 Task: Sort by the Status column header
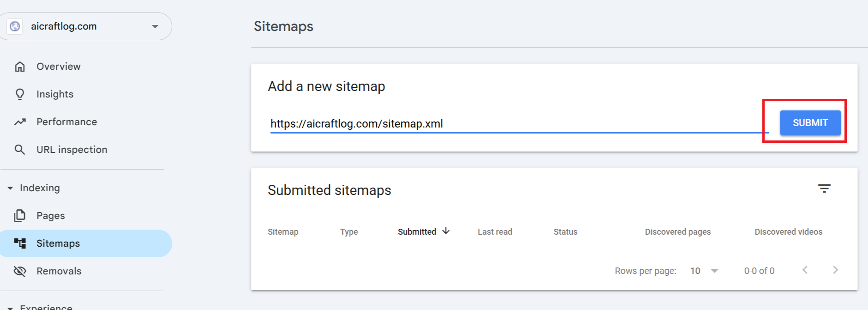point(565,232)
